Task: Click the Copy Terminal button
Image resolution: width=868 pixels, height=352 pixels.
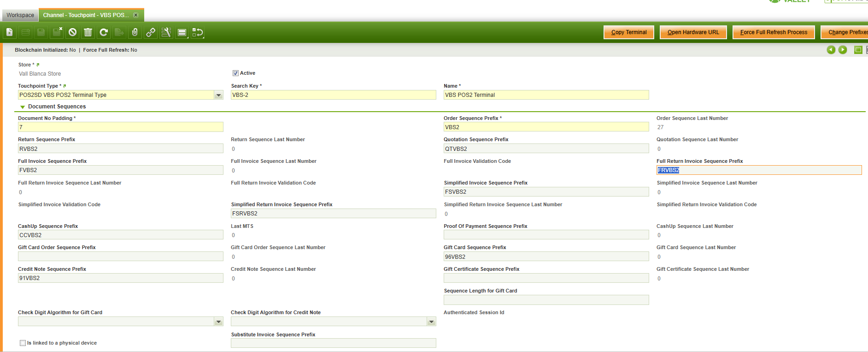Action: (x=628, y=32)
